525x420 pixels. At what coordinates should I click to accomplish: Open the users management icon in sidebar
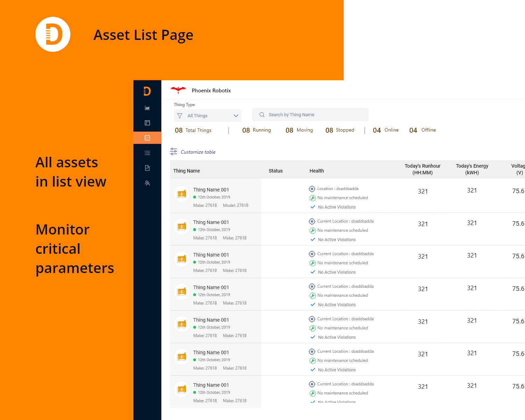click(147, 183)
